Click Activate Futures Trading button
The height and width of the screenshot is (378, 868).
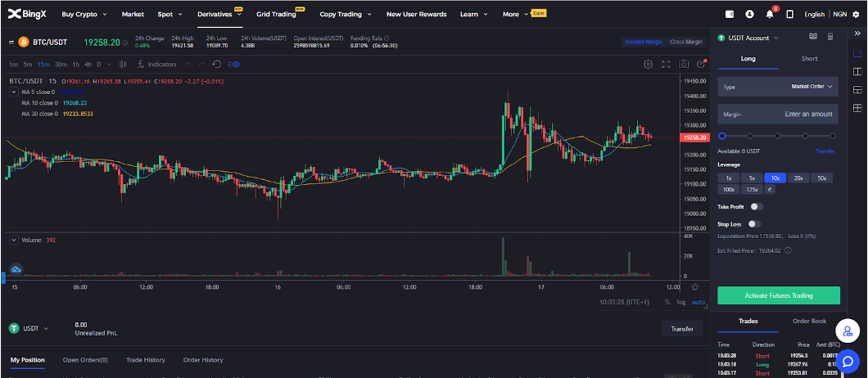click(x=778, y=295)
